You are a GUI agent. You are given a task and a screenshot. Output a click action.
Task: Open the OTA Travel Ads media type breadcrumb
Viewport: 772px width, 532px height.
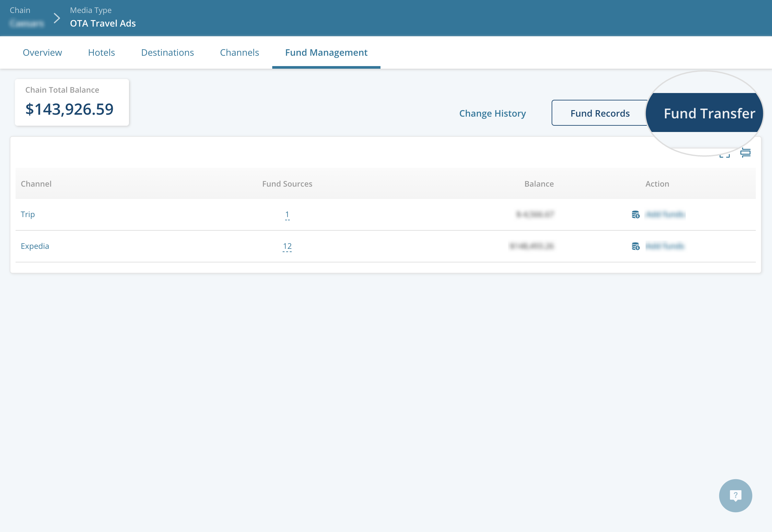103,23
